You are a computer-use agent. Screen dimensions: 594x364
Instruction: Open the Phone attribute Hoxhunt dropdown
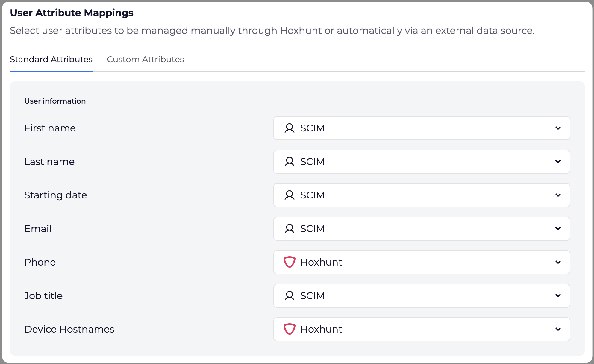421,262
